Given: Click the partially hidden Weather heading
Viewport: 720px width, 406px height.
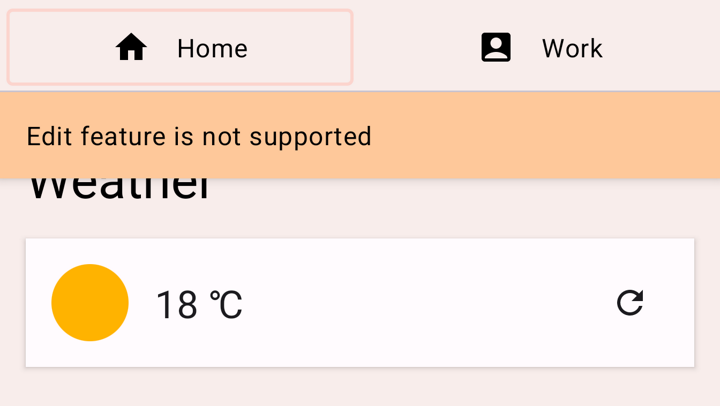Looking at the screenshot, I should tap(118, 190).
